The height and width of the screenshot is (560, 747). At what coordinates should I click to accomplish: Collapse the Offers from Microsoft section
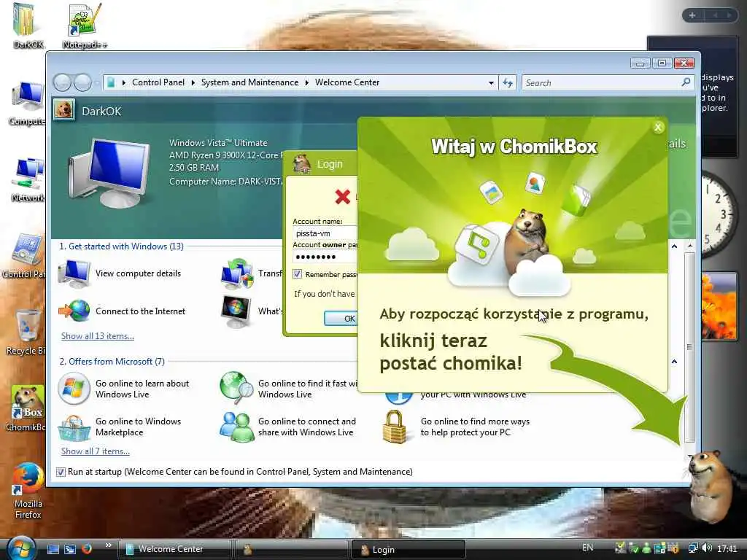pyautogui.click(x=675, y=362)
